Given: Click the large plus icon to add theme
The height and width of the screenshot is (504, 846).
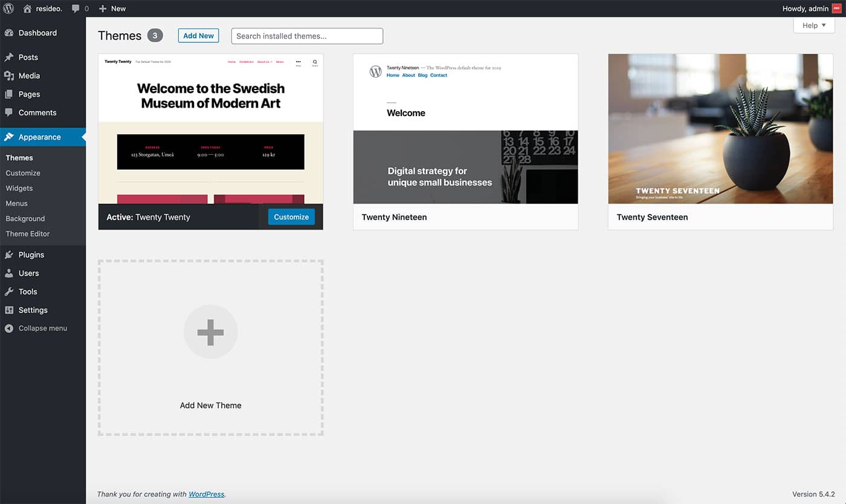Looking at the screenshot, I should (210, 332).
